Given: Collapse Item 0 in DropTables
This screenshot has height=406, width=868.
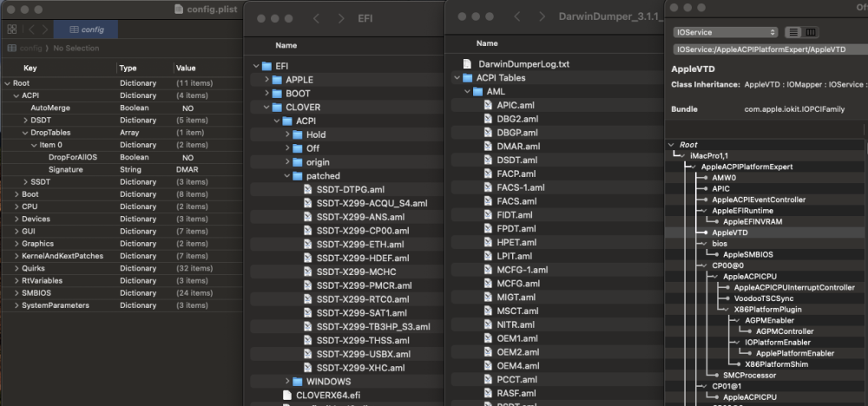Looking at the screenshot, I should pos(35,145).
